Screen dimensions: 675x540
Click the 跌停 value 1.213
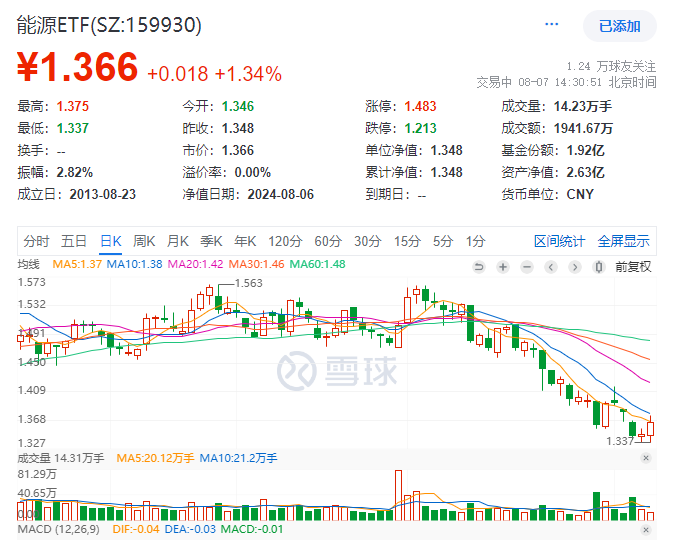click(421, 128)
